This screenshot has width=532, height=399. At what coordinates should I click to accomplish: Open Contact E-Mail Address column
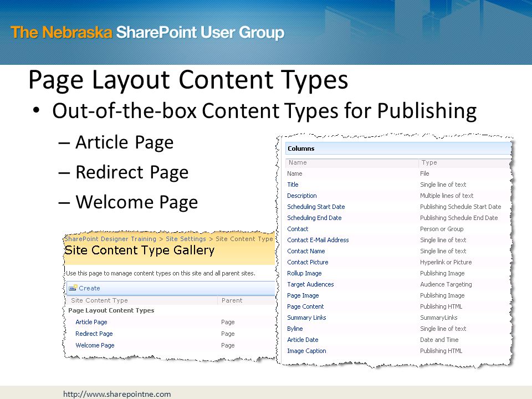[318, 240]
